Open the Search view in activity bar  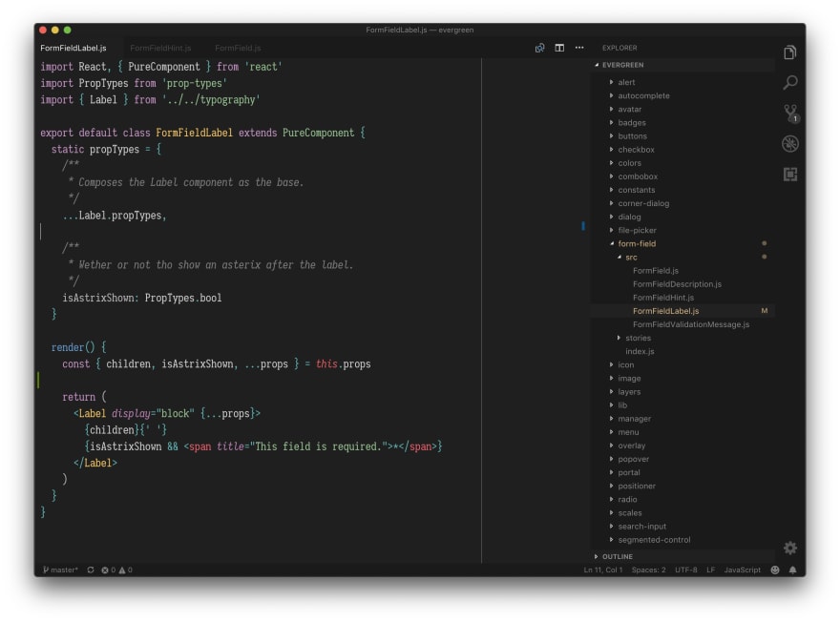pyautogui.click(x=789, y=82)
